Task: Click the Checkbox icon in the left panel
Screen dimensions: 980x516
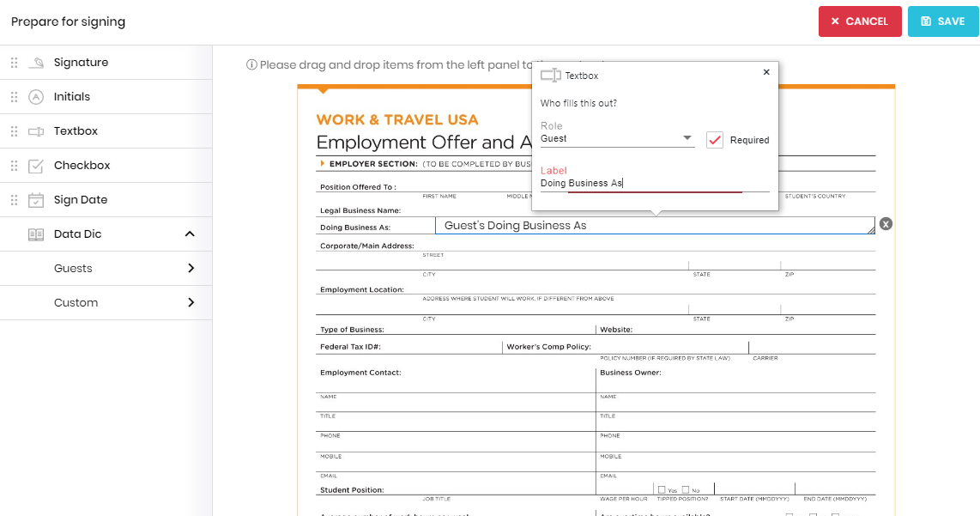Action: [36, 166]
